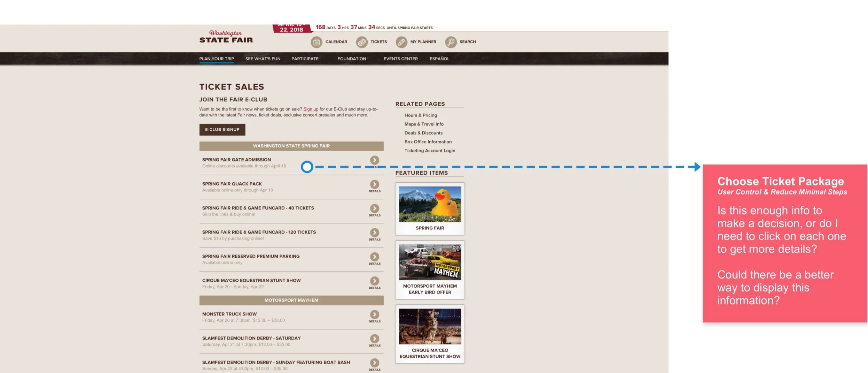Click the Calendar label text
868x373 pixels.
[336, 42]
